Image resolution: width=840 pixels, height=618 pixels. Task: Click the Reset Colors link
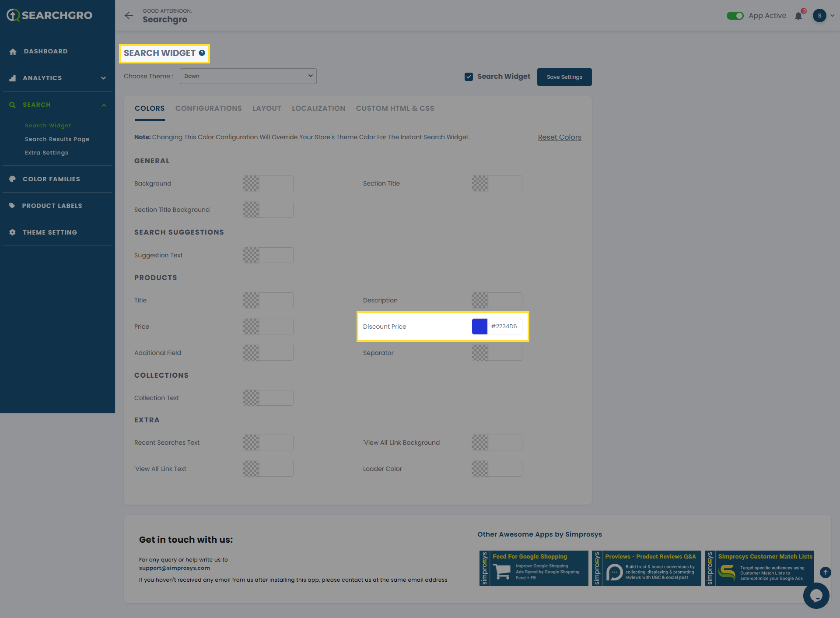coord(559,137)
